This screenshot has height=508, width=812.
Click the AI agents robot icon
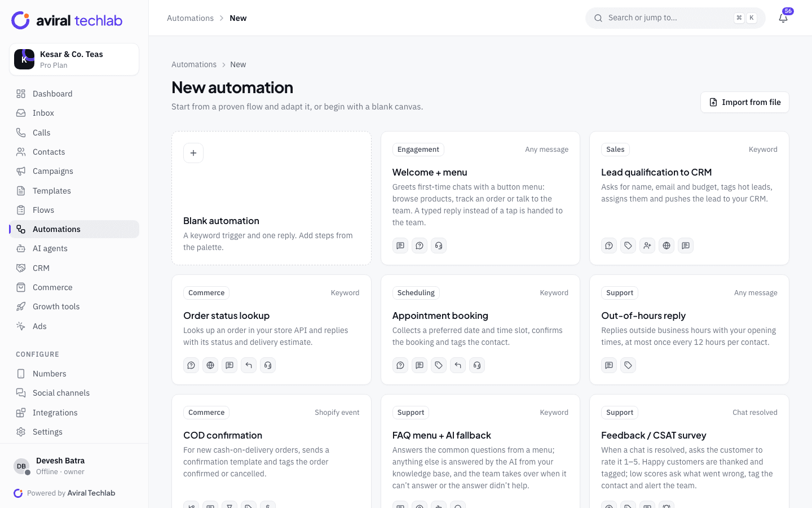[21, 248]
